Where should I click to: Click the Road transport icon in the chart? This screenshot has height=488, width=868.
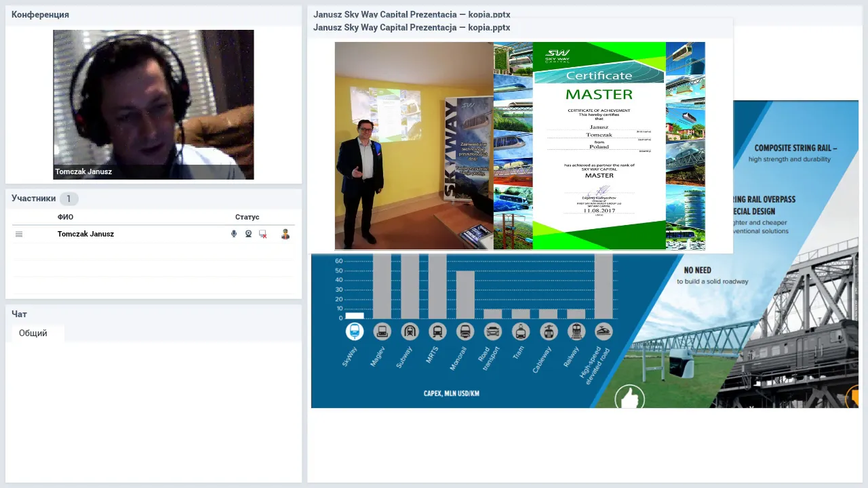[x=493, y=331]
